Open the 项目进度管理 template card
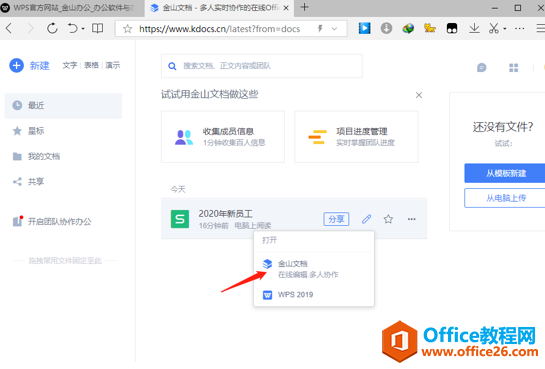Image resolution: width=545 pixels, height=369 pixels. (x=356, y=137)
